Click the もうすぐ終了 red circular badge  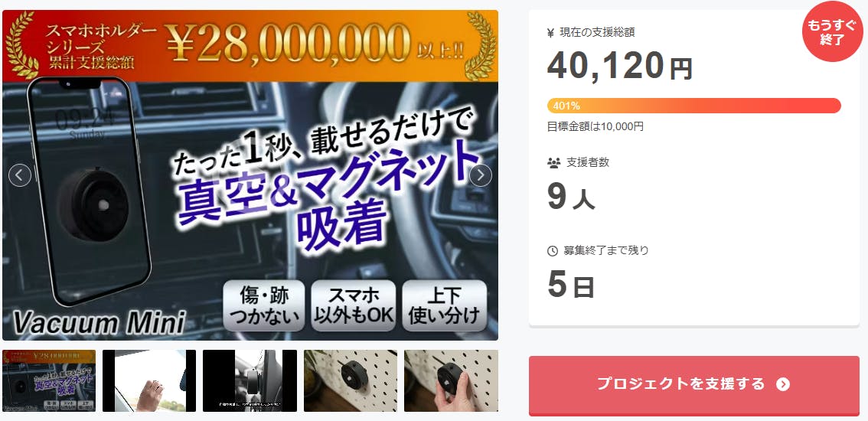pyautogui.click(x=832, y=31)
